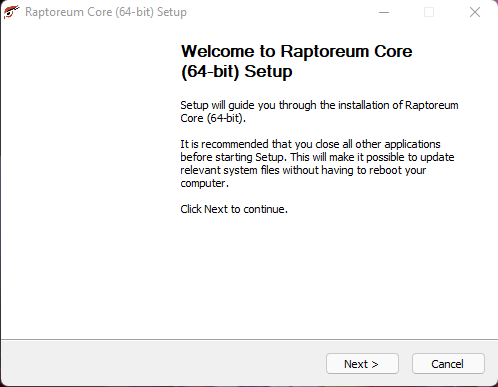The width and height of the screenshot is (498, 387).
Task: Minimize the setup window
Action: click(x=384, y=12)
